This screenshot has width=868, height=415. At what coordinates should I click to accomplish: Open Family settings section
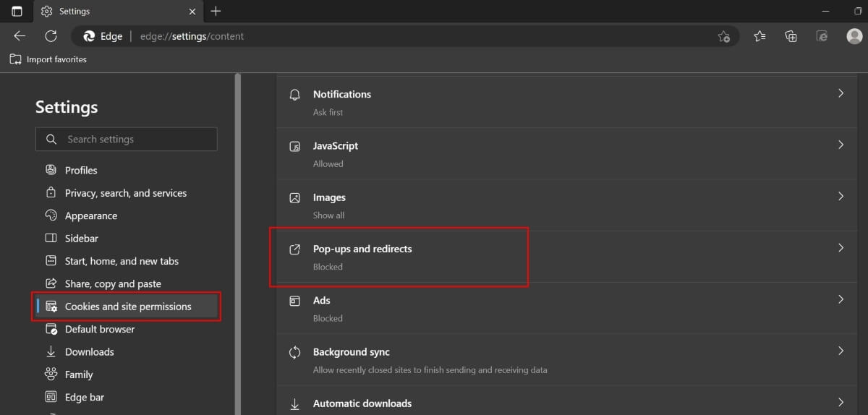point(126,375)
